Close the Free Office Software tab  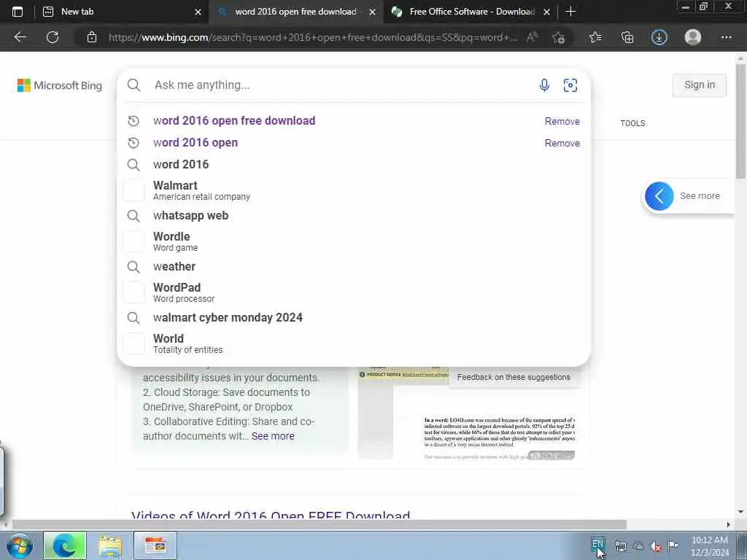(x=547, y=12)
